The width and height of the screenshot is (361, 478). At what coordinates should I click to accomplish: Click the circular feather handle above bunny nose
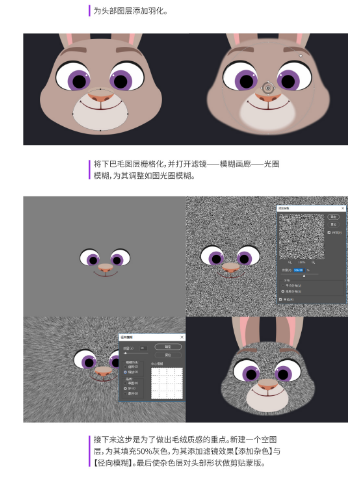pyautogui.click(x=268, y=88)
